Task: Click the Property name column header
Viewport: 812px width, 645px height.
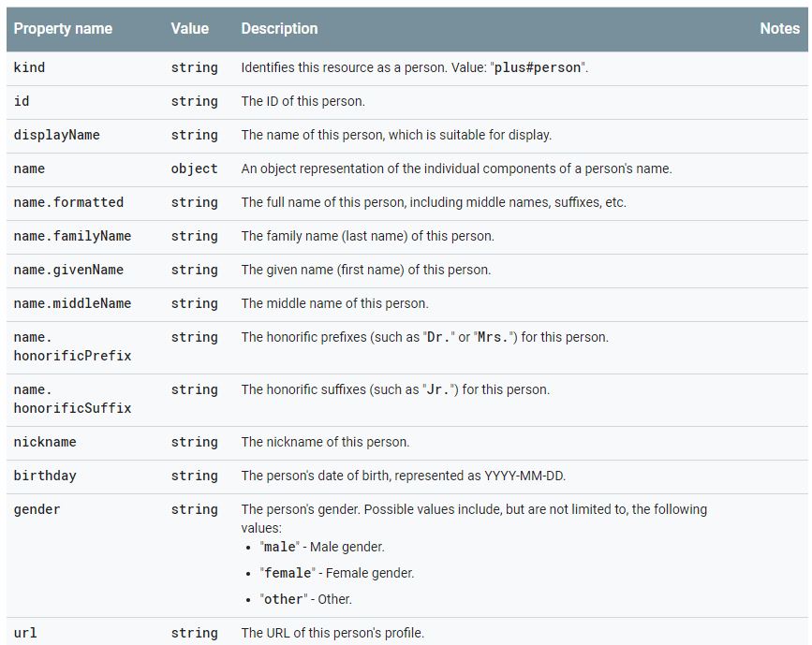Action: point(63,28)
